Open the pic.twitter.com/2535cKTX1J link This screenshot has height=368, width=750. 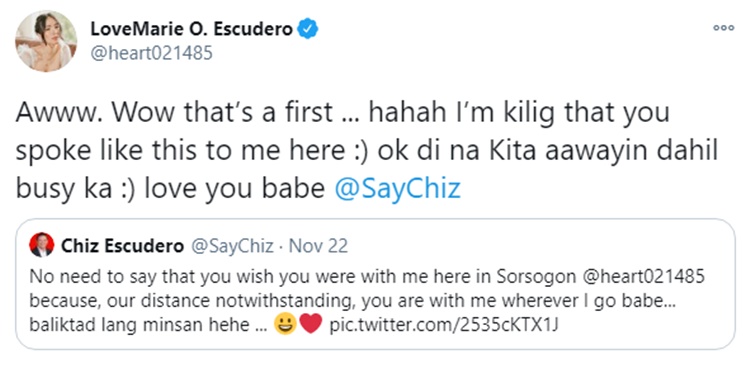(444, 325)
